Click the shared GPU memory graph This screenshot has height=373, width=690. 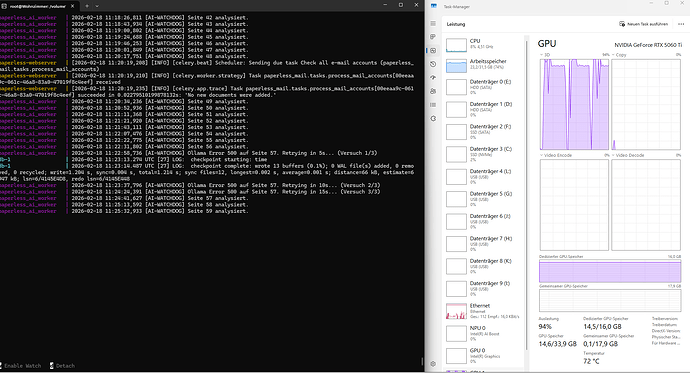pos(610,300)
